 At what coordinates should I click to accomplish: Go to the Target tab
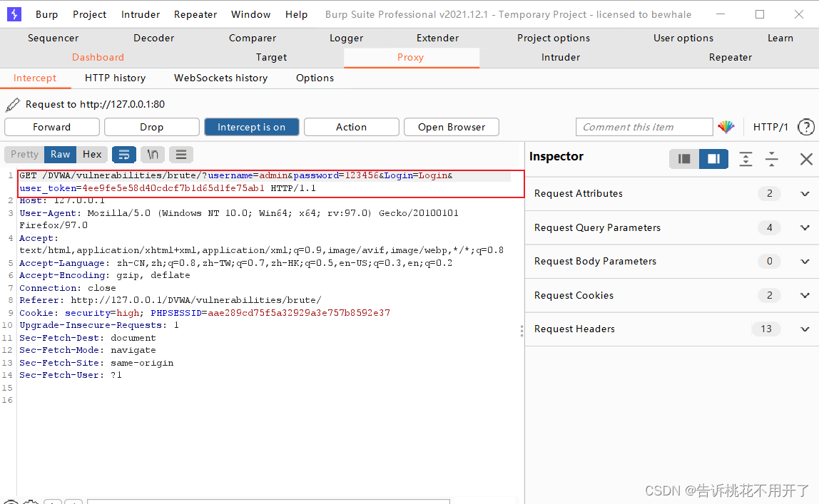(271, 58)
